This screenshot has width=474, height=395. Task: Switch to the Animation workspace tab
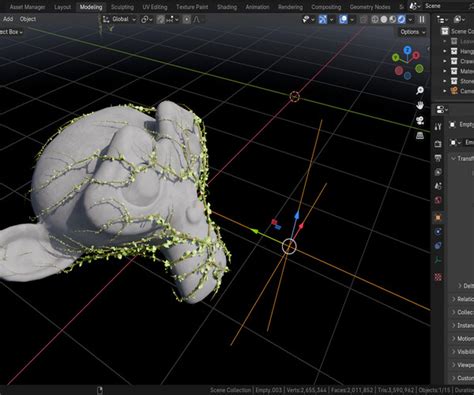[257, 7]
